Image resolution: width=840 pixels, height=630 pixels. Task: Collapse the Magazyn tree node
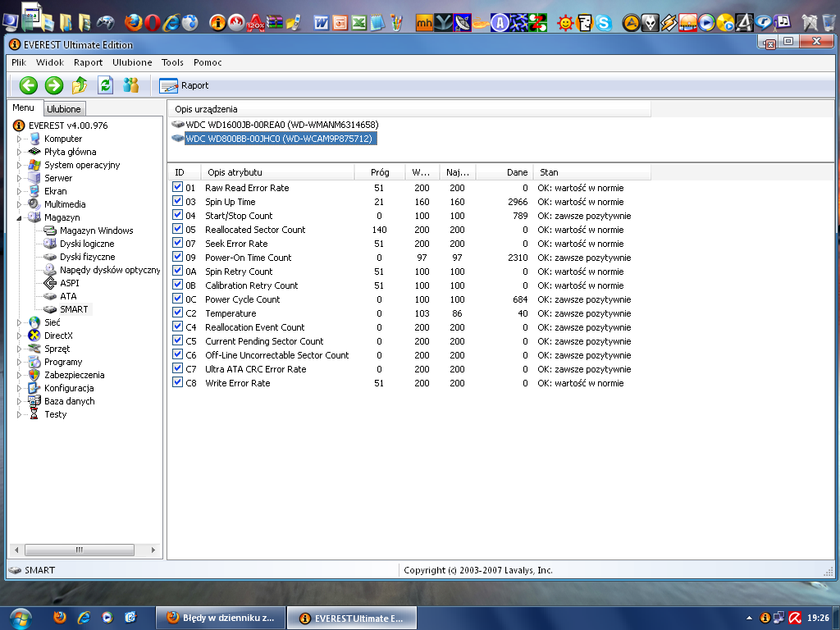point(20,217)
